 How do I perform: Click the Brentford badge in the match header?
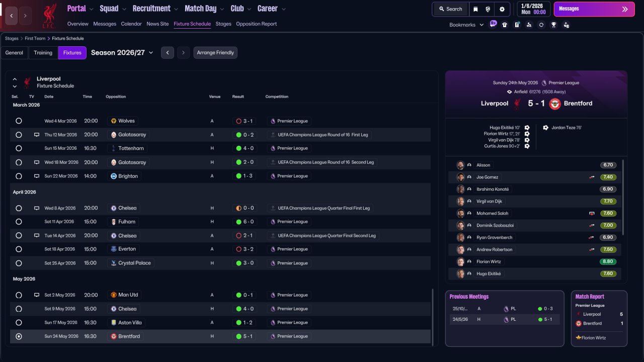point(555,104)
